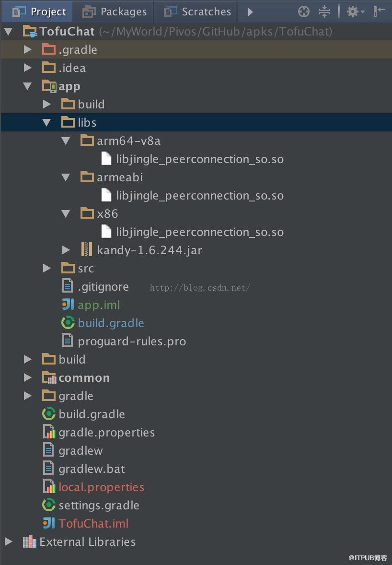The height and width of the screenshot is (565, 392).
Task: Expand the src folder
Action: click(x=46, y=268)
